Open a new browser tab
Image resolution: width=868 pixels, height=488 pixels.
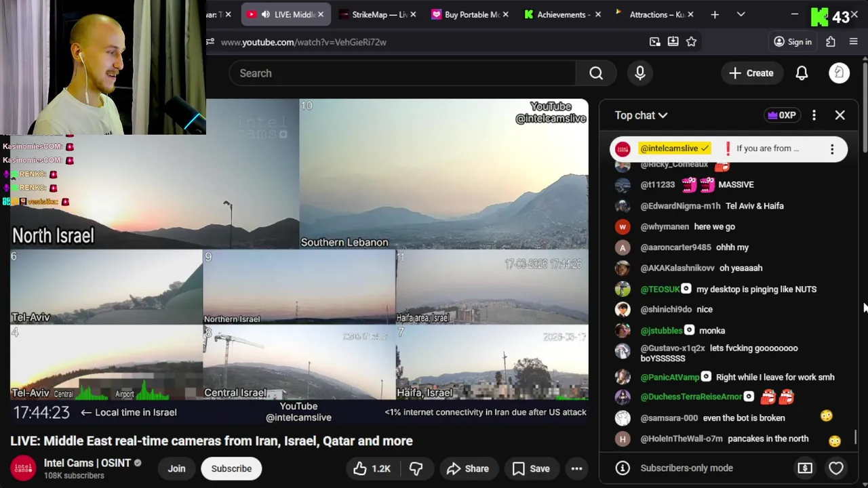pyautogui.click(x=715, y=14)
